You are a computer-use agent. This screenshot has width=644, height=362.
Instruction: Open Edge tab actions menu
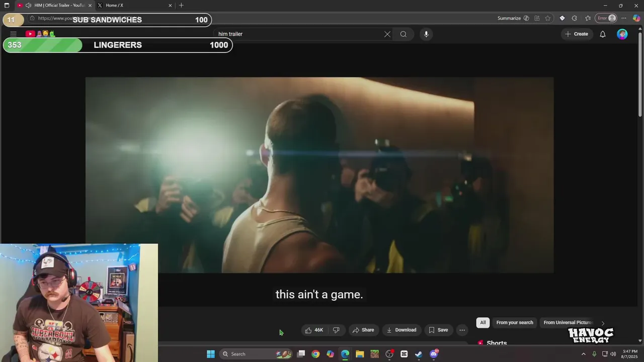pyautogui.click(x=7, y=6)
